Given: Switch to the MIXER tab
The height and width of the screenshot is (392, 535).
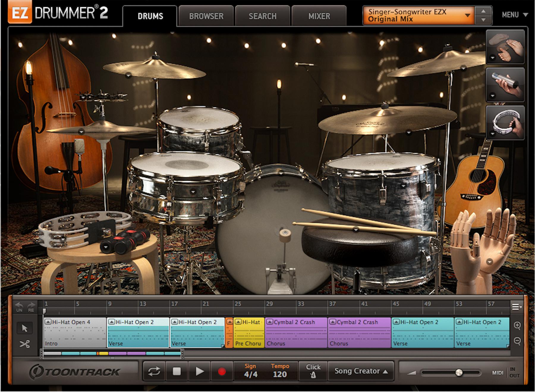Looking at the screenshot, I should [319, 16].
